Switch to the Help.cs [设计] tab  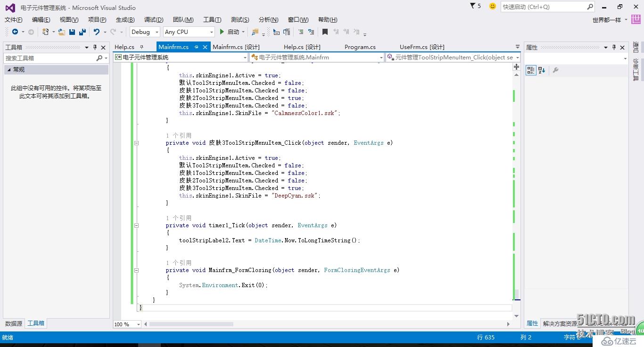[x=302, y=47]
